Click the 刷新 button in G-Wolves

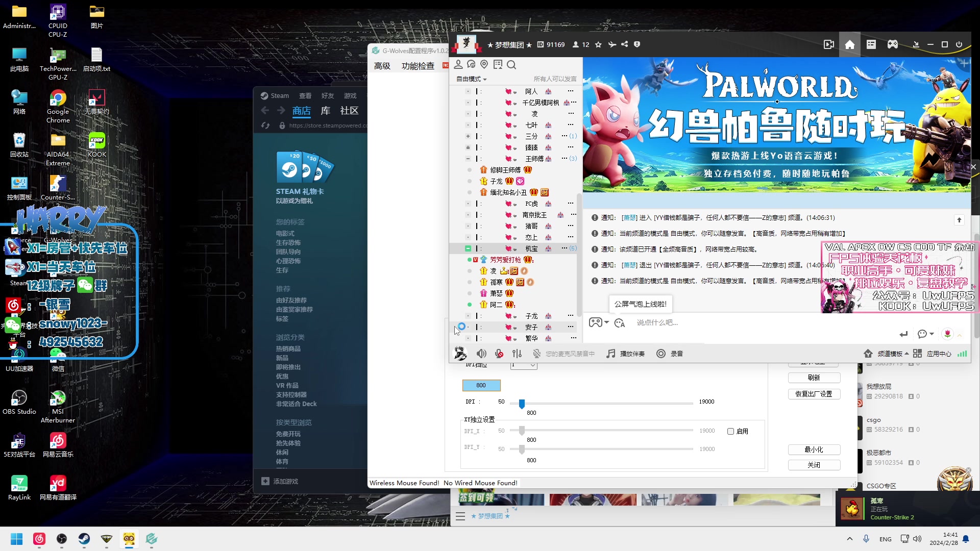[x=814, y=378]
